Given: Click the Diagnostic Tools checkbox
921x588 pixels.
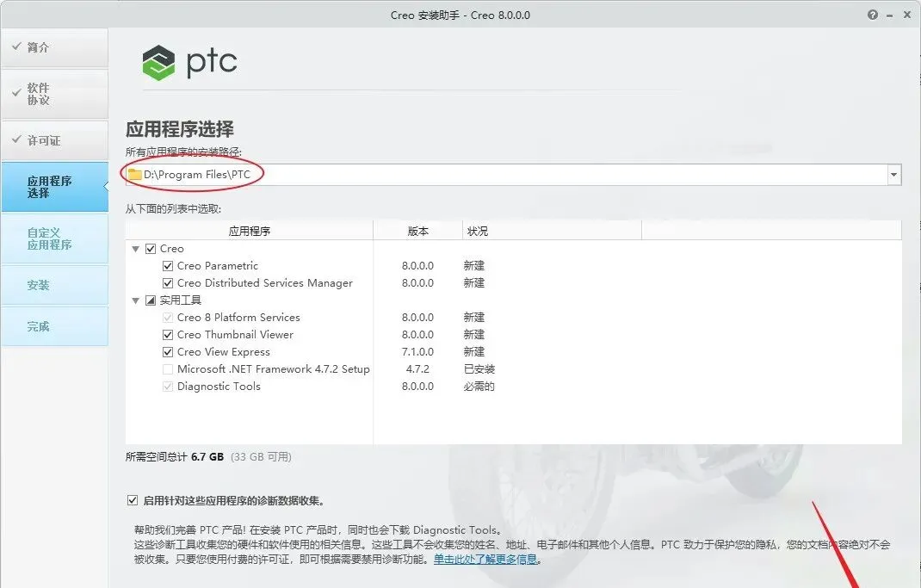Looking at the screenshot, I should pos(167,387).
